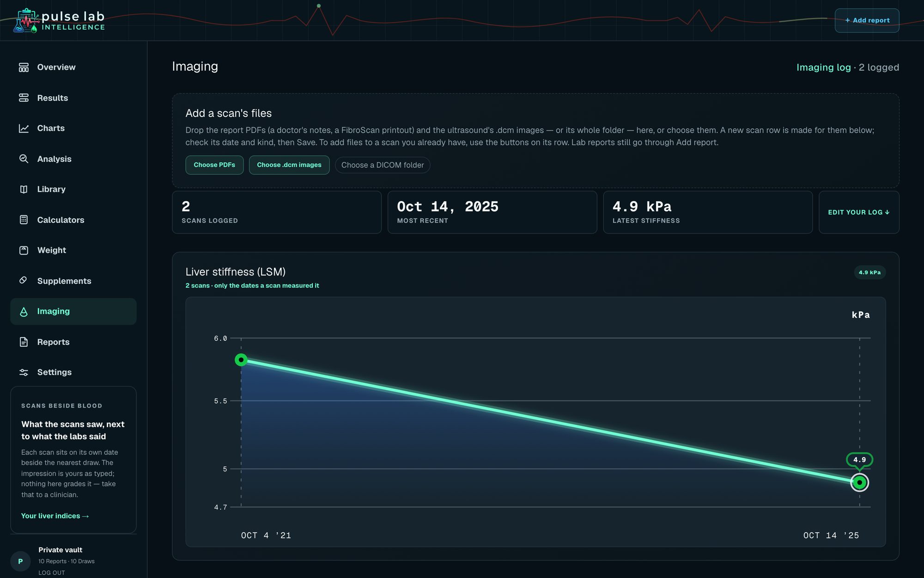This screenshot has height=578, width=924.
Task: Go to the Results page label
Action: click(53, 98)
